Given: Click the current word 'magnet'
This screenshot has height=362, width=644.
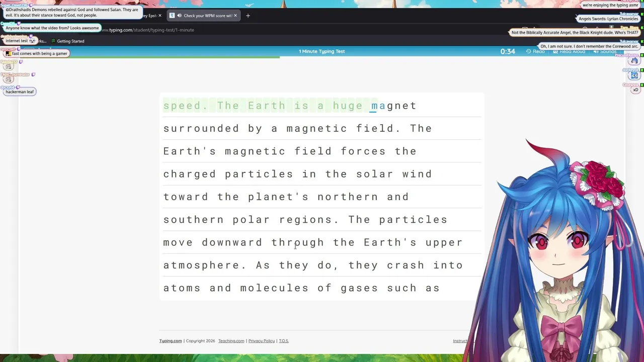Looking at the screenshot, I should tap(394, 106).
